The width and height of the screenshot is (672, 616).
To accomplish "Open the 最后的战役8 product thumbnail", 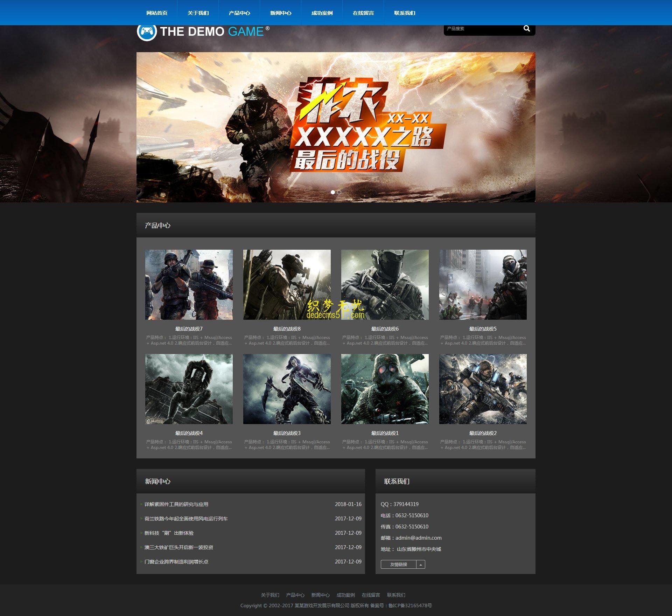I will 287,284.
